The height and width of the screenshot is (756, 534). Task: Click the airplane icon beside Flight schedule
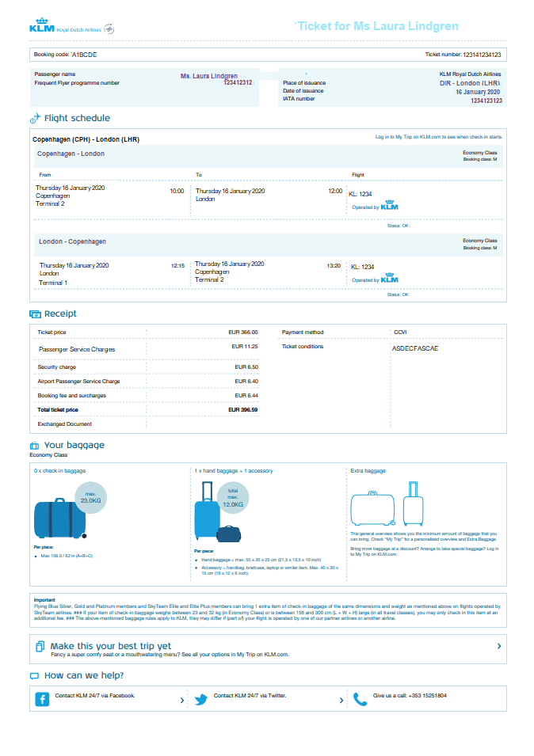[x=35, y=119]
